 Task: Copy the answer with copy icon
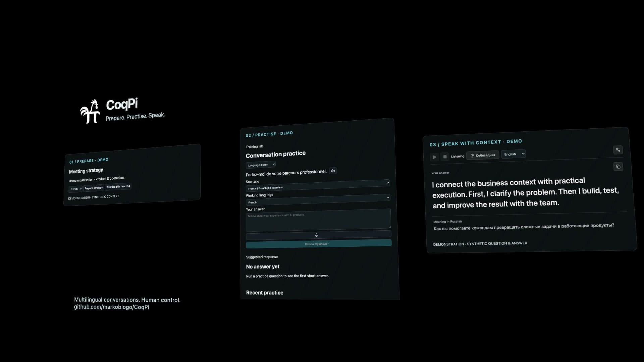[x=618, y=167]
